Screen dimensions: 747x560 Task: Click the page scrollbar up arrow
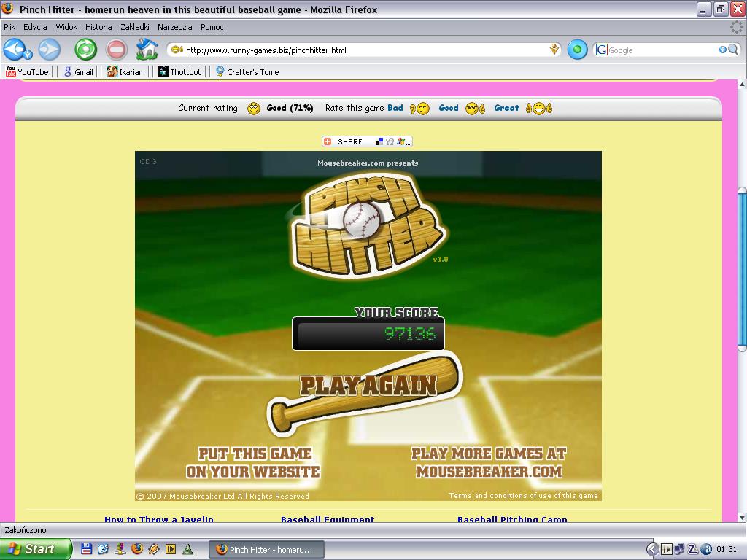[x=742, y=85]
